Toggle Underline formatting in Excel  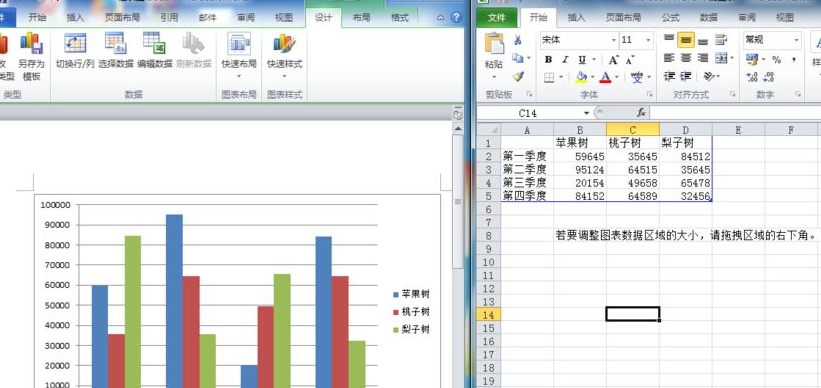click(x=581, y=60)
